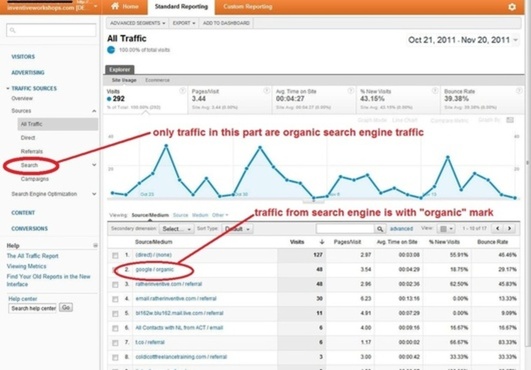
Task: Click the chart resize handle below graph
Action: click(x=313, y=201)
